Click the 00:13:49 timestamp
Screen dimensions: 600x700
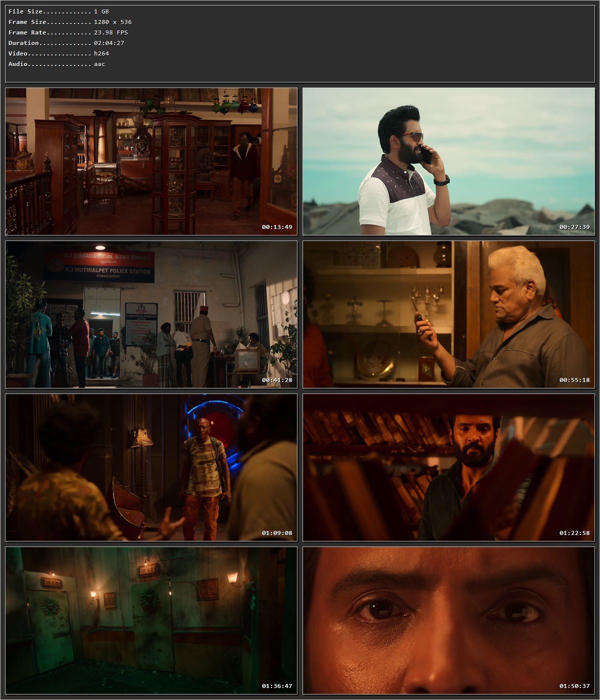(276, 227)
